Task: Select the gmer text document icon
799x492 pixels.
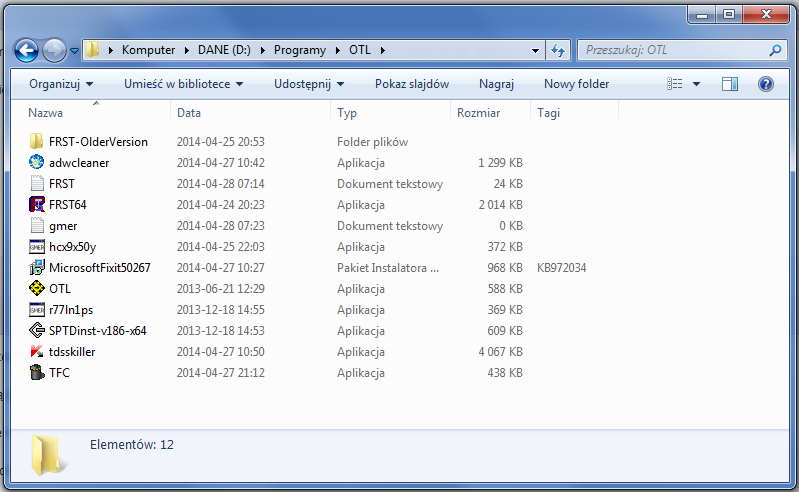Action: click(x=37, y=226)
